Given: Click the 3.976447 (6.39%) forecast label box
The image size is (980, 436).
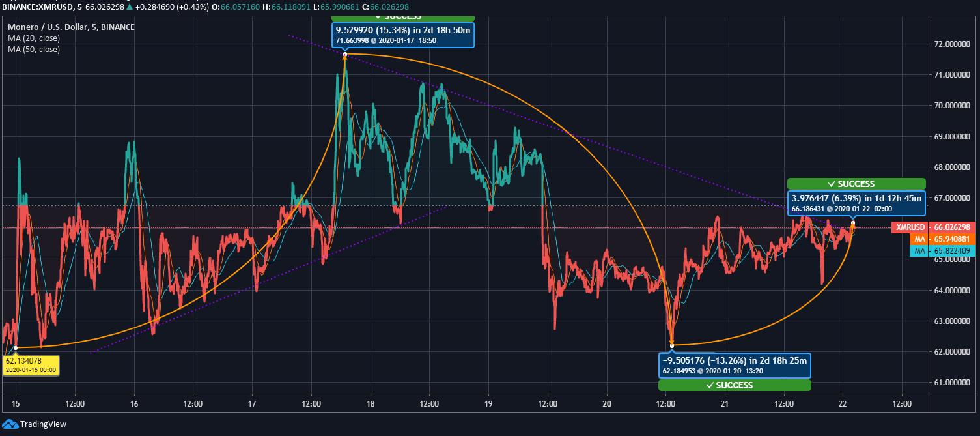Looking at the screenshot, I should (856, 203).
